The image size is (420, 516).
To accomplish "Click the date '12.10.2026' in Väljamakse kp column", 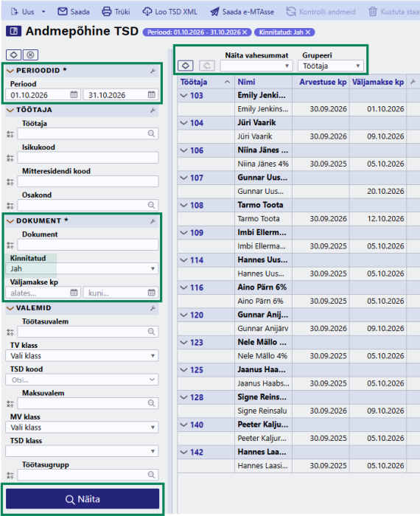I will tap(385, 219).
